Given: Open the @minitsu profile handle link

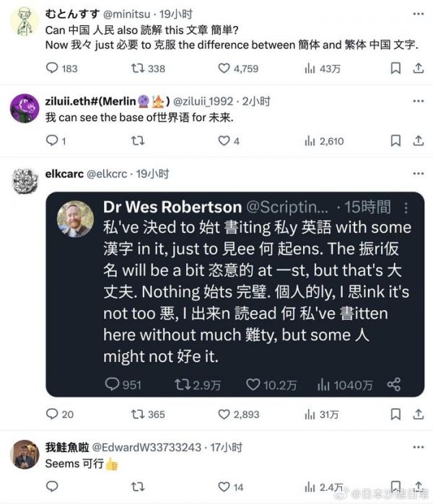Looking at the screenshot, I should coord(127,14).
